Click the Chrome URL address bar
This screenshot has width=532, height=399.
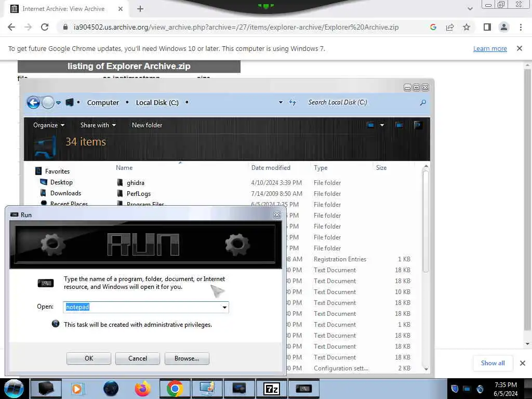click(x=236, y=27)
